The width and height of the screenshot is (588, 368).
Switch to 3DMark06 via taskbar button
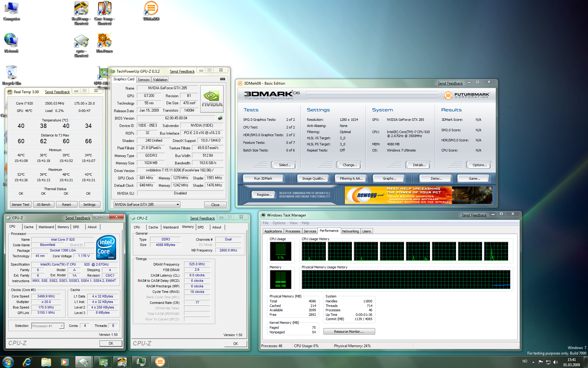[x=160, y=362]
